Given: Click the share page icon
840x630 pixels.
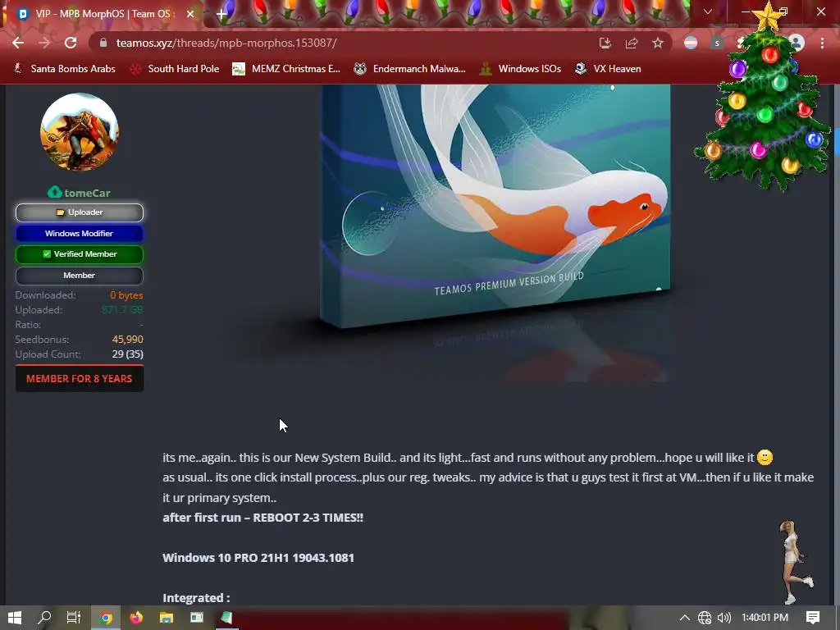Looking at the screenshot, I should 632,43.
